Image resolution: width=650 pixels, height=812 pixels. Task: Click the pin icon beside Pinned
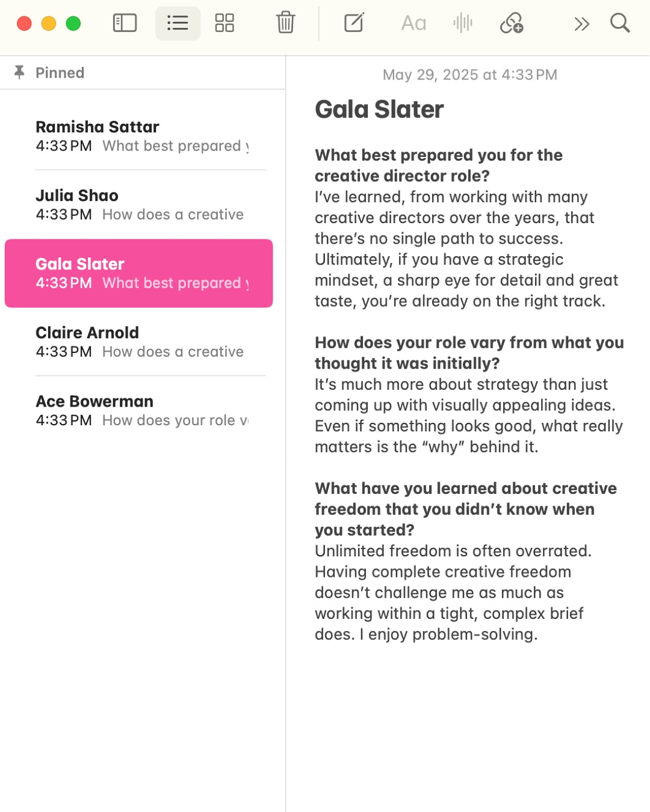coord(19,72)
